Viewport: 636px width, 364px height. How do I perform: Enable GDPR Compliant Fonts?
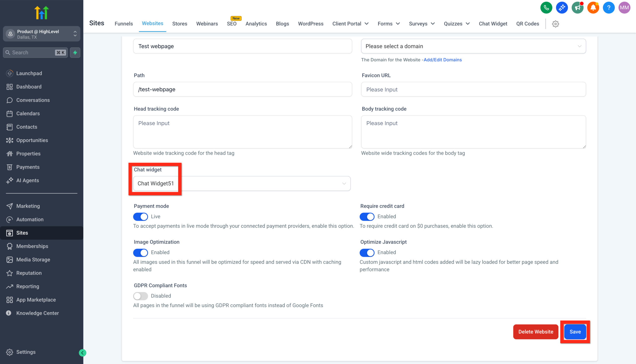140,296
